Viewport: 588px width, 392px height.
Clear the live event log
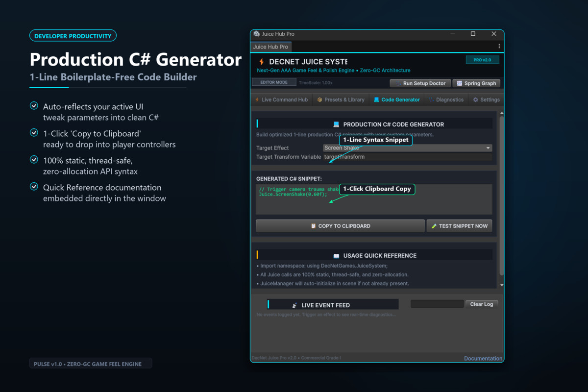pos(482,304)
